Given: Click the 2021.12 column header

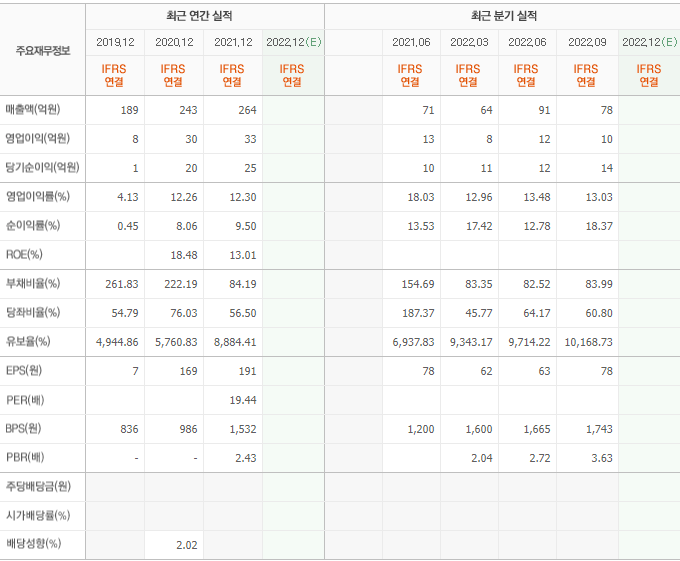Looking at the screenshot, I should [233, 42].
